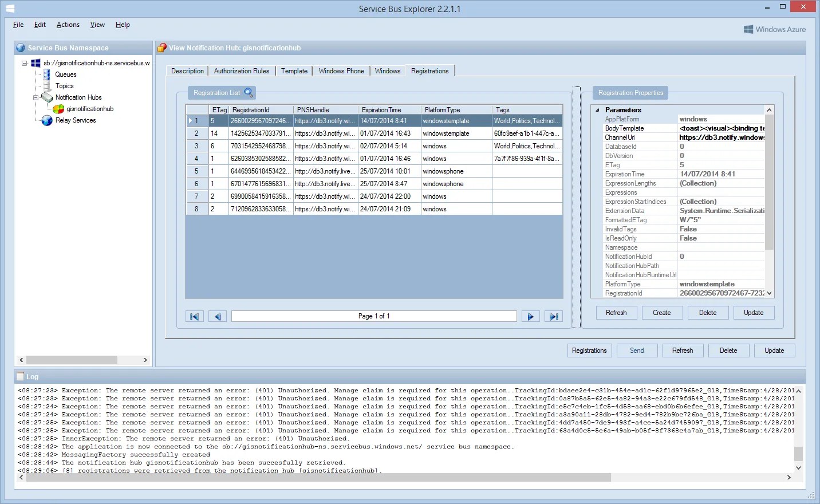Click the bottom Registrations button
This screenshot has width=820, height=504.
tap(589, 351)
